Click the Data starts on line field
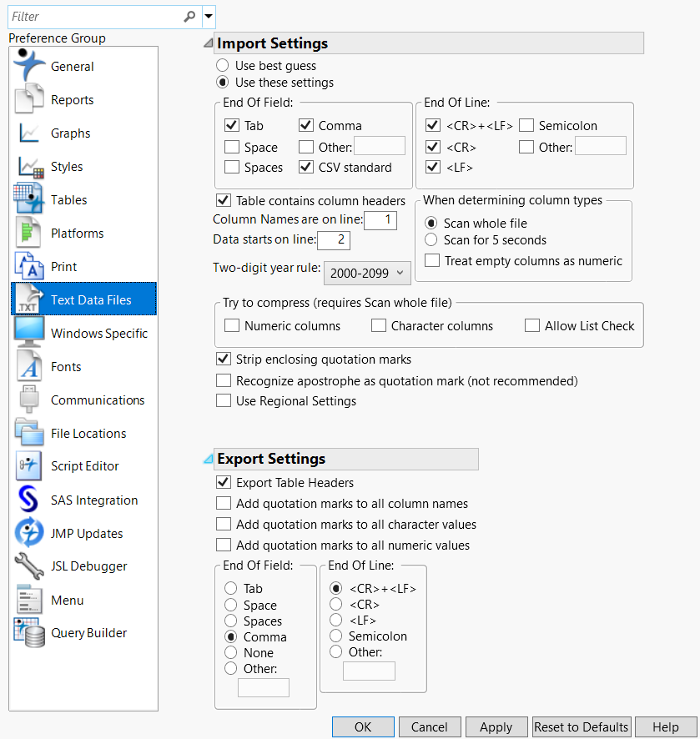 tap(334, 240)
